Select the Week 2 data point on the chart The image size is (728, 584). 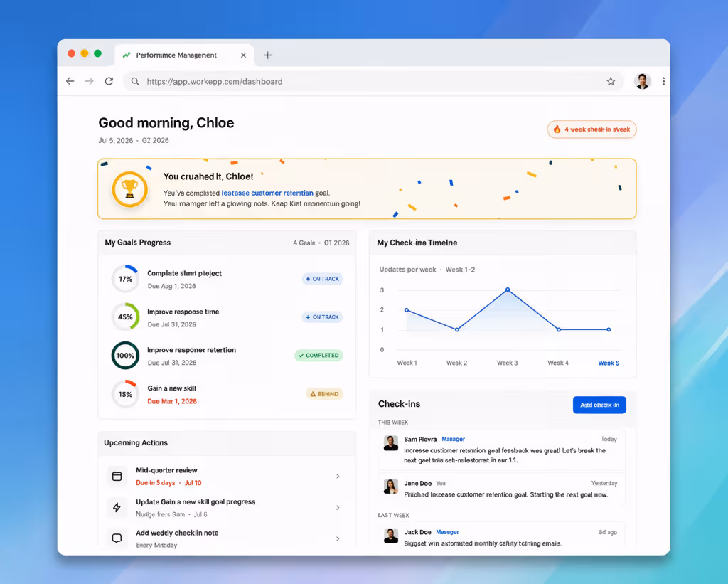point(457,329)
